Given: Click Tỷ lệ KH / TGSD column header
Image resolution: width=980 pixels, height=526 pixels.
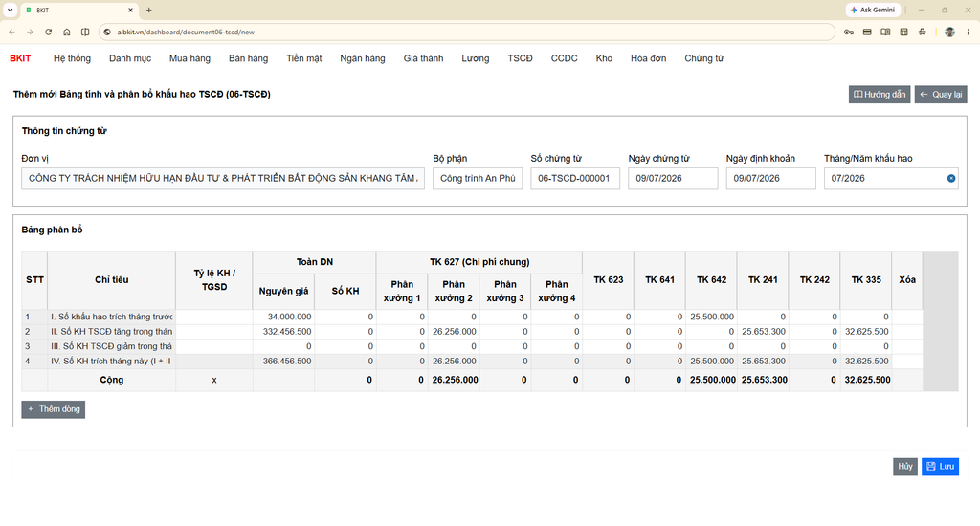Looking at the screenshot, I should (x=214, y=280).
